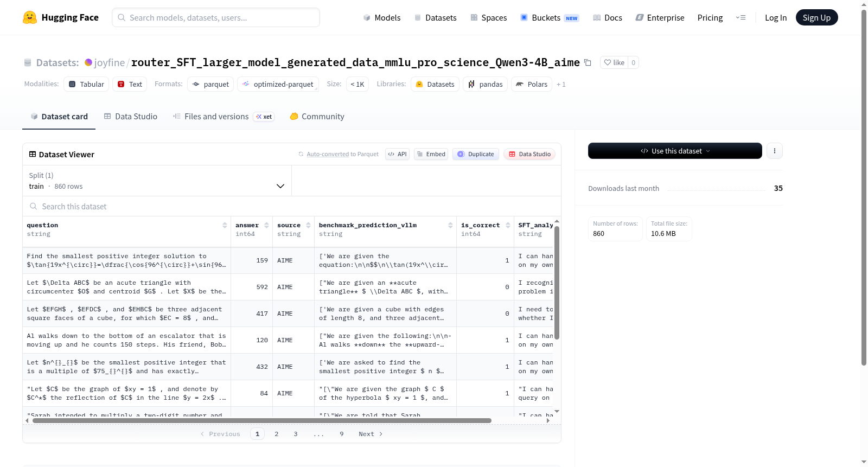The width and height of the screenshot is (868, 467).
Task: Click the Datasets: breadcrumb link
Action: [x=58, y=62]
